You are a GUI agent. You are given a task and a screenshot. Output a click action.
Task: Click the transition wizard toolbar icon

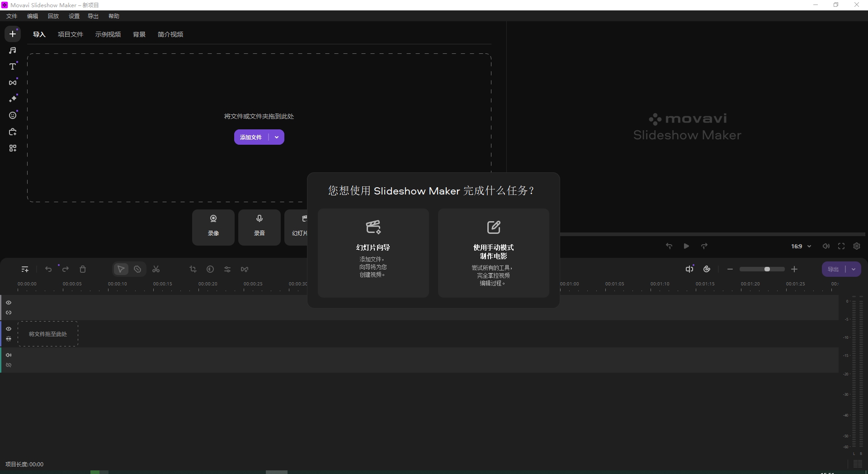coord(245,269)
